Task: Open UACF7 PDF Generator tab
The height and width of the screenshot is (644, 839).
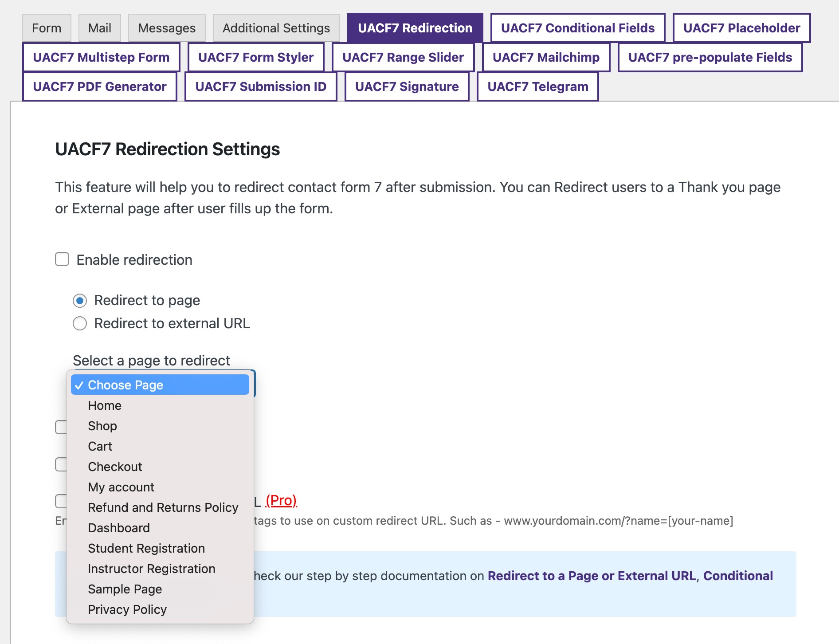Action: [x=100, y=86]
